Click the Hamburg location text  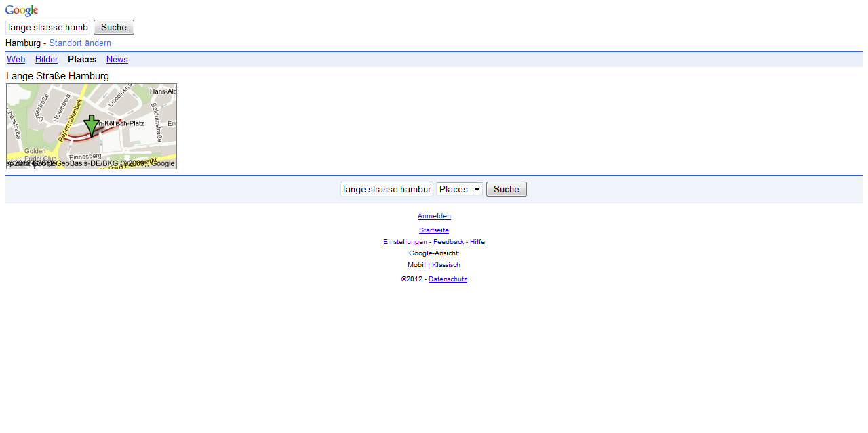pyautogui.click(x=23, y=43)
